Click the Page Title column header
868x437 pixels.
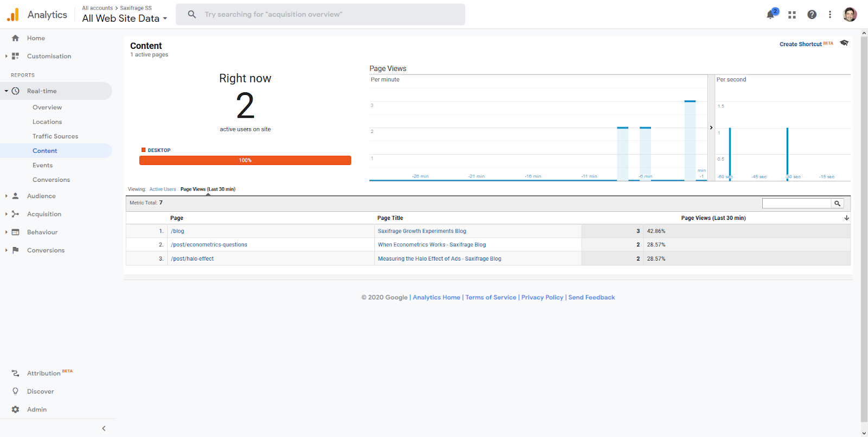click(390, 218)
